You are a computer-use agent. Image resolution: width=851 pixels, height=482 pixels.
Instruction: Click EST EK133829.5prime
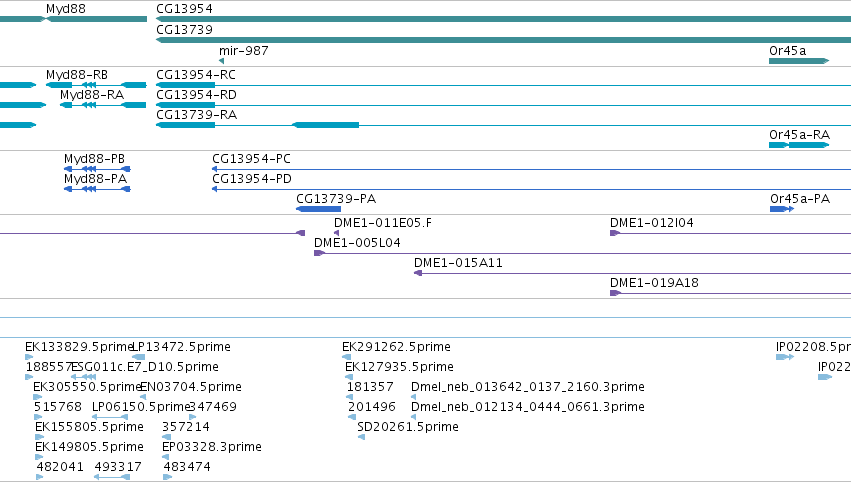(79, 347)
